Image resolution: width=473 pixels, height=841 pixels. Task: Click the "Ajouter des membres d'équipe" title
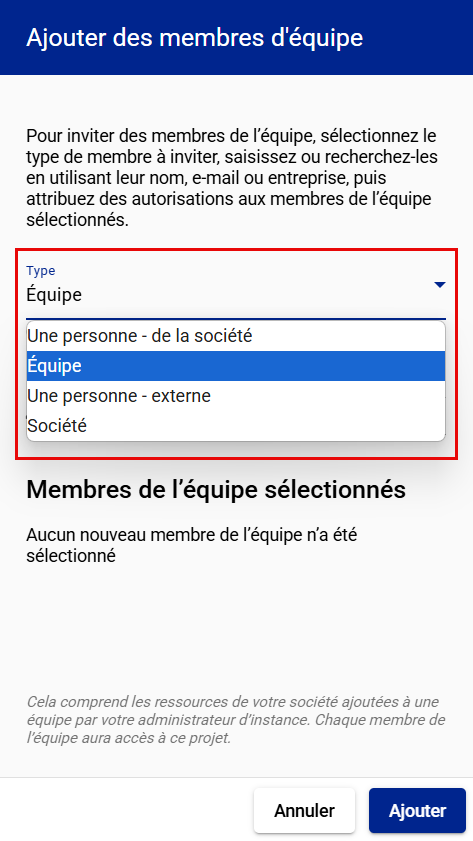tap(195, 38)
